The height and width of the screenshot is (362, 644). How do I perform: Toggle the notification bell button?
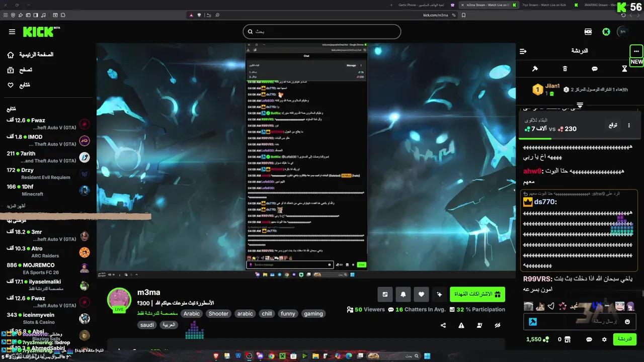pyautogui.click(x=404, y=294)
